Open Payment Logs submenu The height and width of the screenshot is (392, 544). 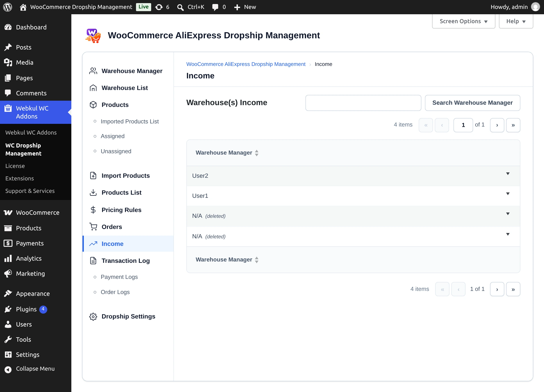pyautogui.click(x=119, y=277)
